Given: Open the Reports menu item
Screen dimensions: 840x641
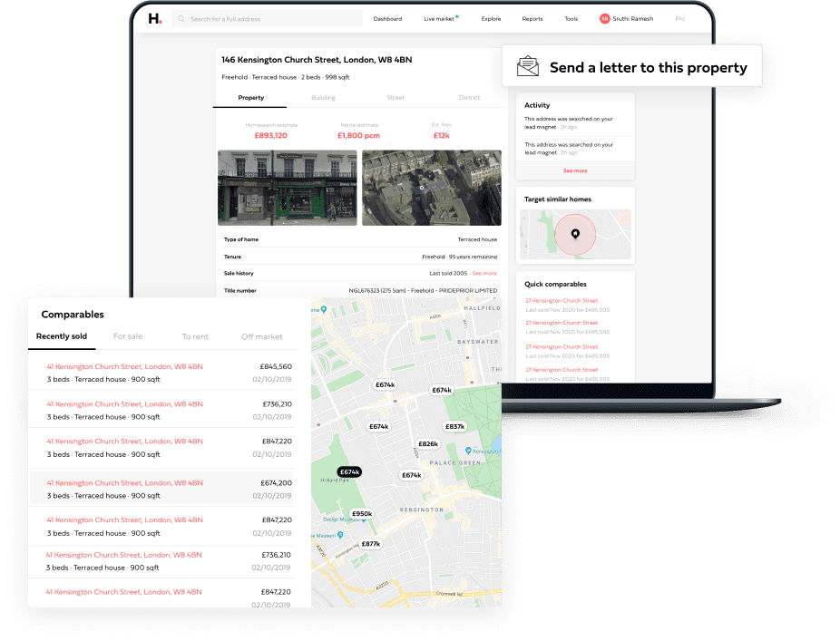Looking at the screenshot, I should (x=532, y=19).
